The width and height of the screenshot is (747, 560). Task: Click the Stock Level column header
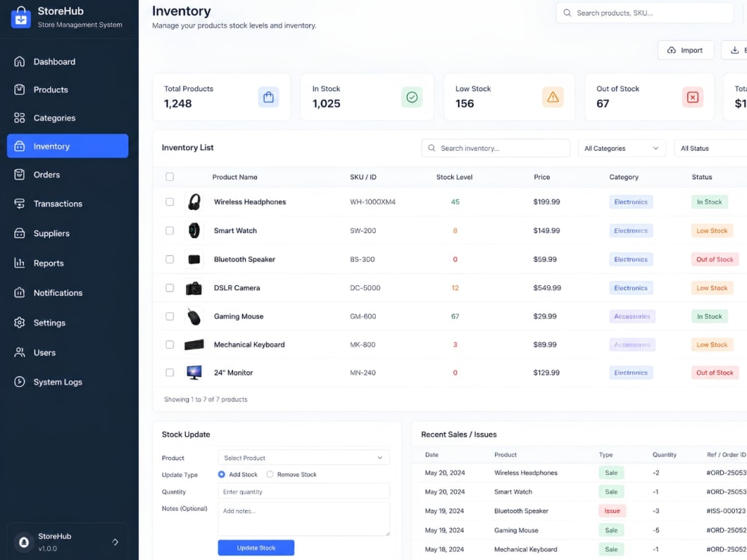point(454,177)
